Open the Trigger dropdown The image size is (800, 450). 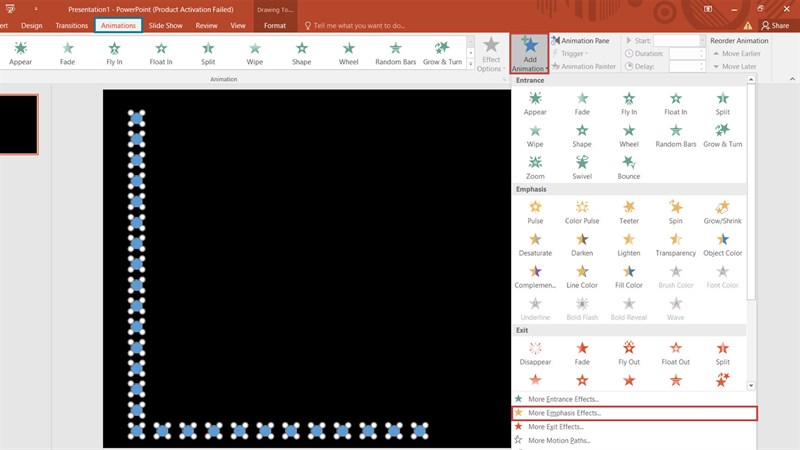coord(570,54)
